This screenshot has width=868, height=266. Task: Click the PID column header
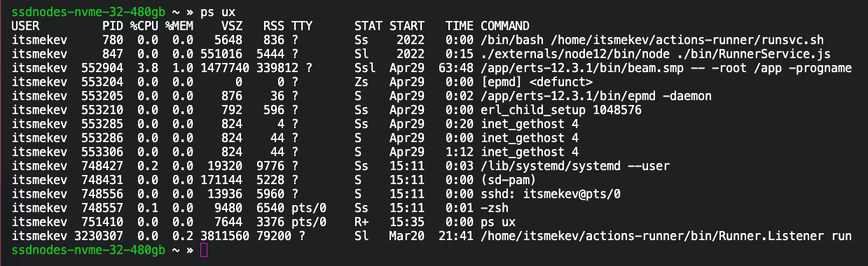(x=112, y=26)
